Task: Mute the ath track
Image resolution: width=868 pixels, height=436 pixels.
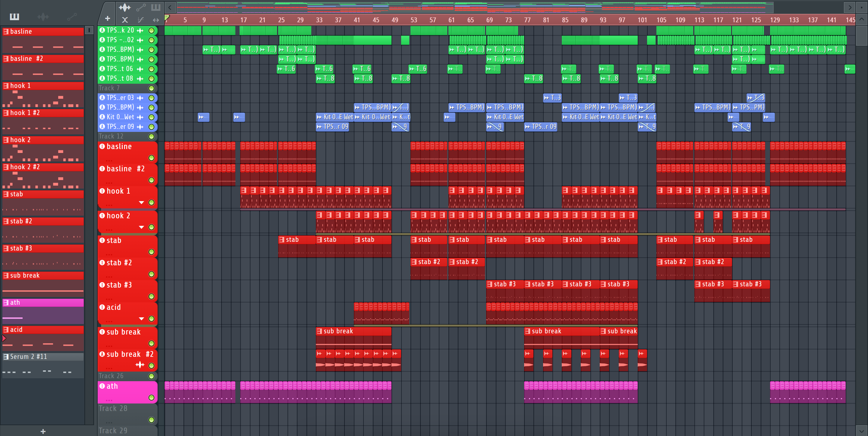Action: click(152, 398)
